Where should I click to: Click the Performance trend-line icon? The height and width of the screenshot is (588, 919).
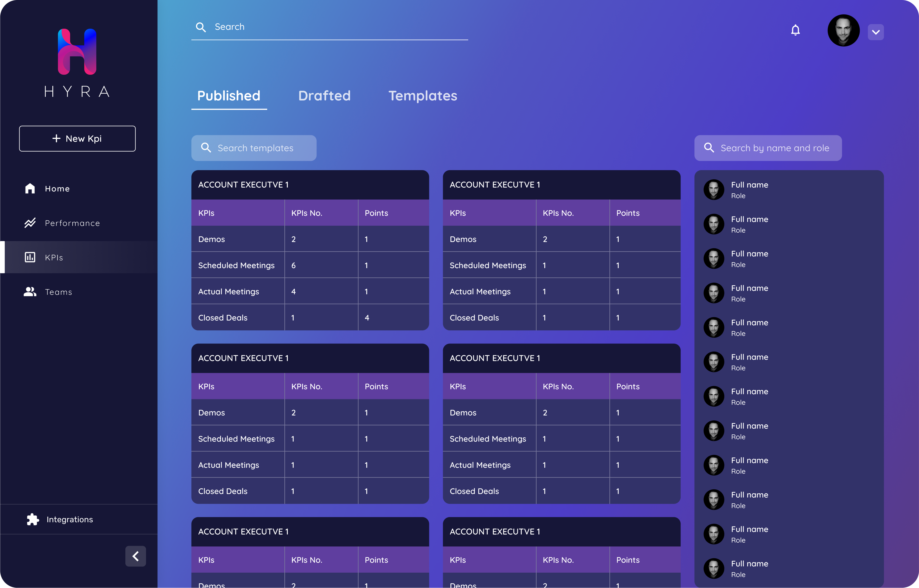click(30, 223)
